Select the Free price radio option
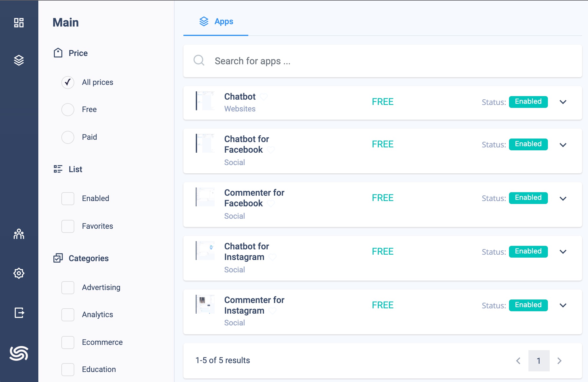 68,110
